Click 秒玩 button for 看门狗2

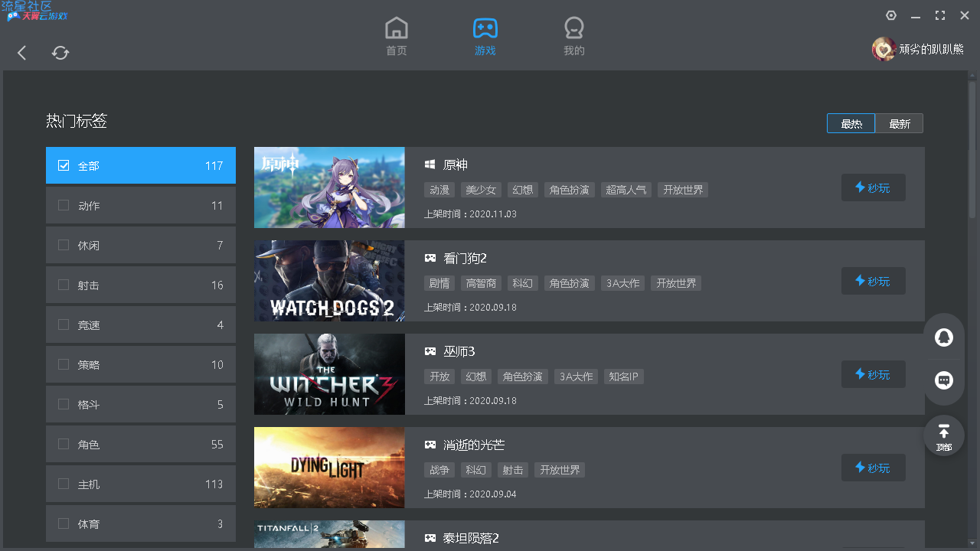[x=874, y=281]
